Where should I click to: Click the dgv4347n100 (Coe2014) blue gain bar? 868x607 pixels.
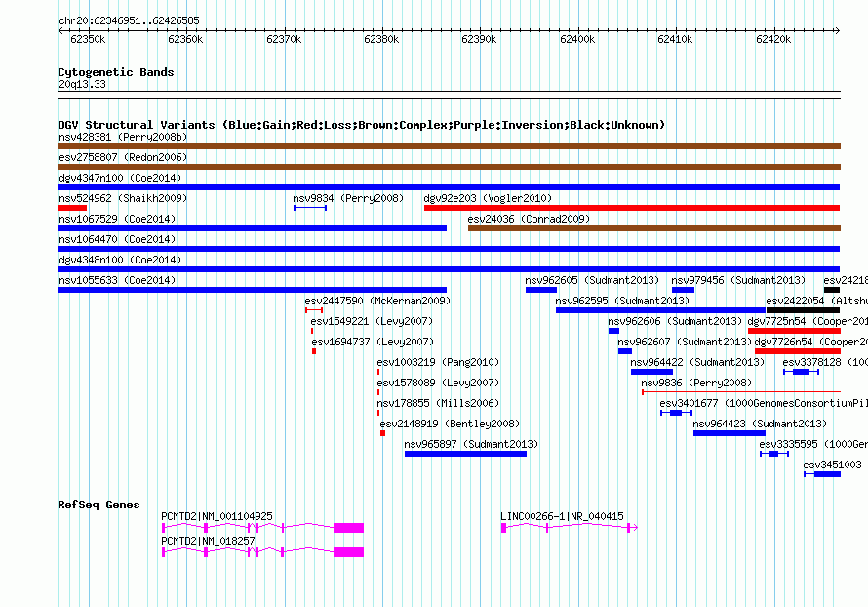click(x=449, y=187)
